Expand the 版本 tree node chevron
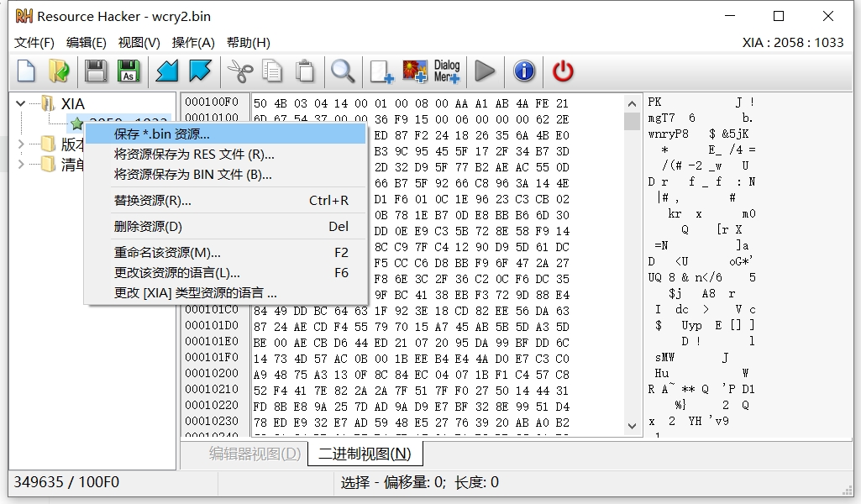Screen dimensions: 861x504 pos(20,144)
